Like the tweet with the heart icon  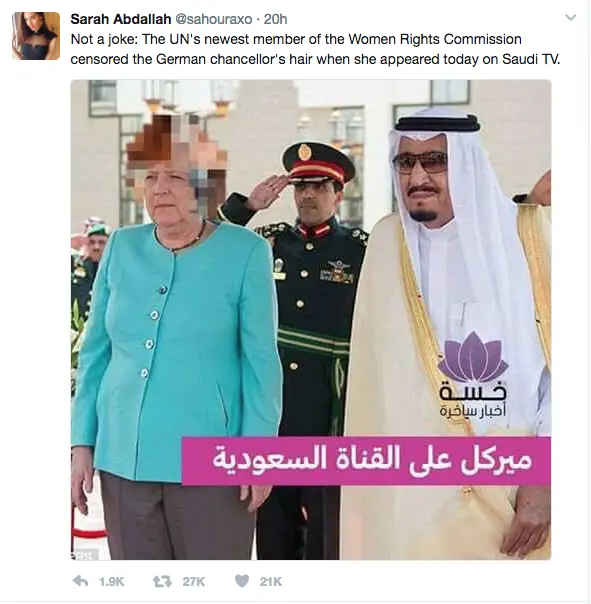point(242,581)
